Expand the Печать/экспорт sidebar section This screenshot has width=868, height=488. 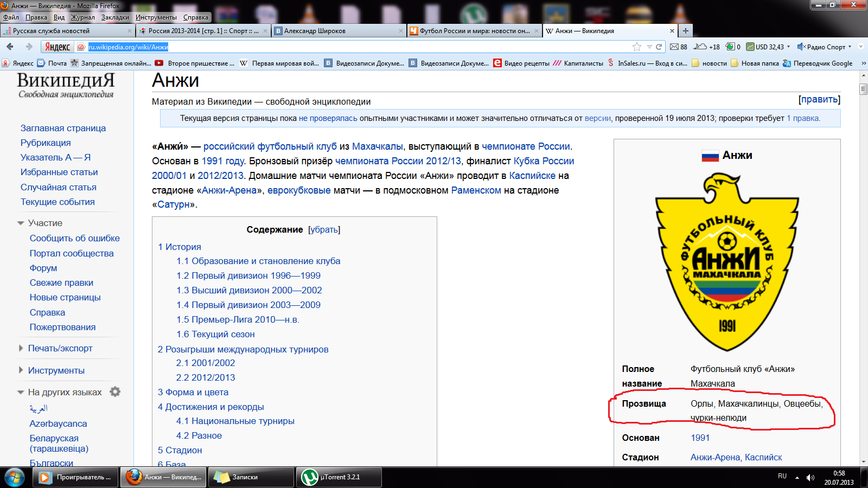[x=21, y=348]
